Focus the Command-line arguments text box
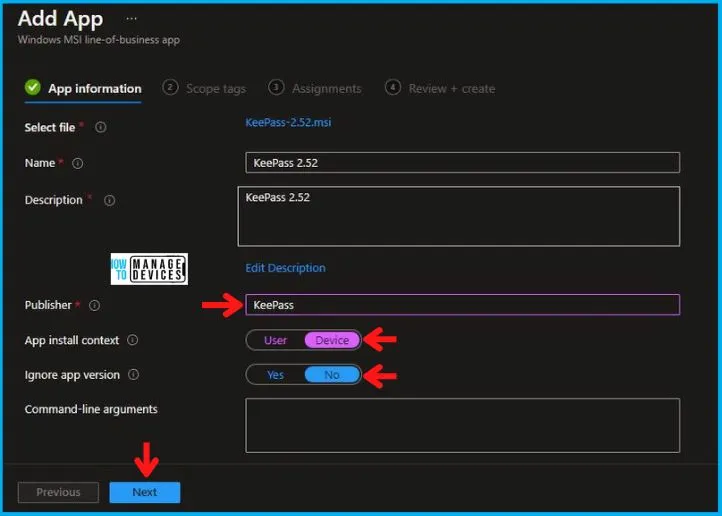Image resolution: width=722 pixels, height=516 pixels. pyautogui.click(x=462, y=425)
